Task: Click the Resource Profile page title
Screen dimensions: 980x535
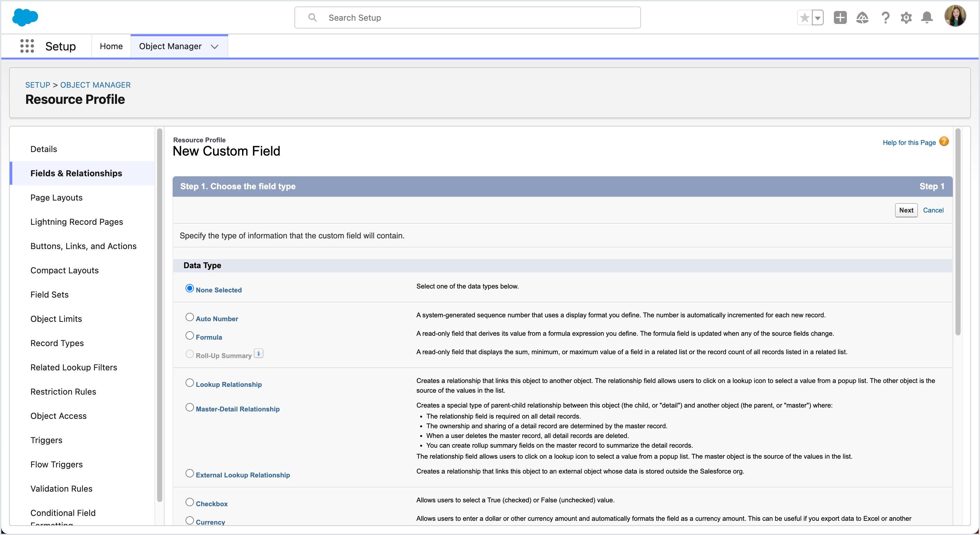Action: coord(75,99)
